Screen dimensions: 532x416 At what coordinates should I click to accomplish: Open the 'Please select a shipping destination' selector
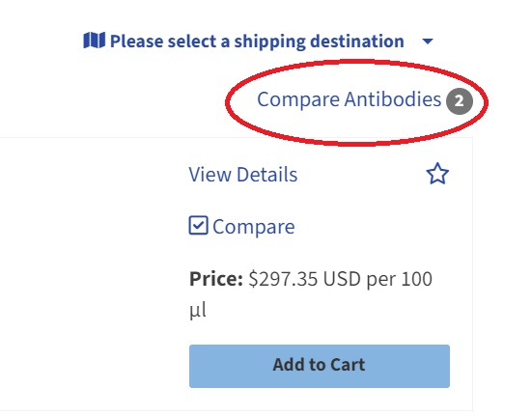click(258, 42)
